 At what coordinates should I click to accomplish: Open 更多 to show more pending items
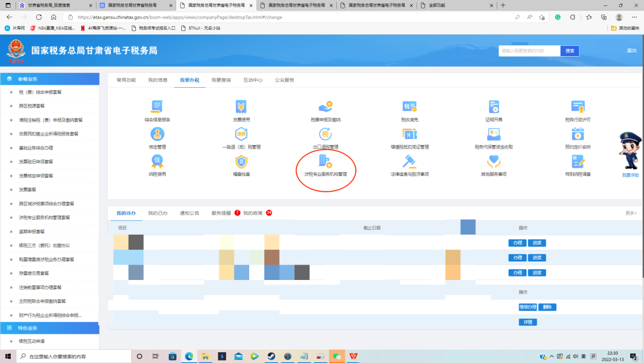(x=631, y=213)
